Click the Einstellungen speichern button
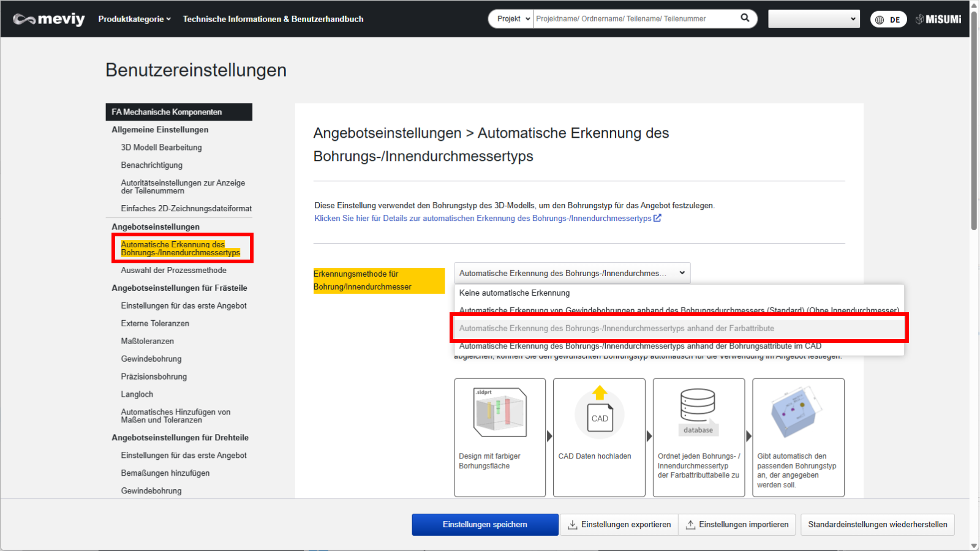The height and width of the screenshot is (551, 980). [x=484, y=525]
